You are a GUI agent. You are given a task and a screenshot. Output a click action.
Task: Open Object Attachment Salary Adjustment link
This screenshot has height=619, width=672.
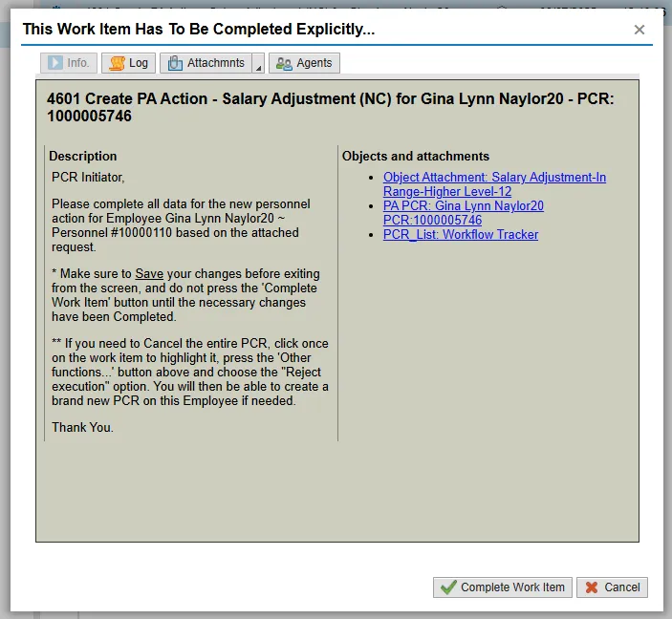click(494, 184)
